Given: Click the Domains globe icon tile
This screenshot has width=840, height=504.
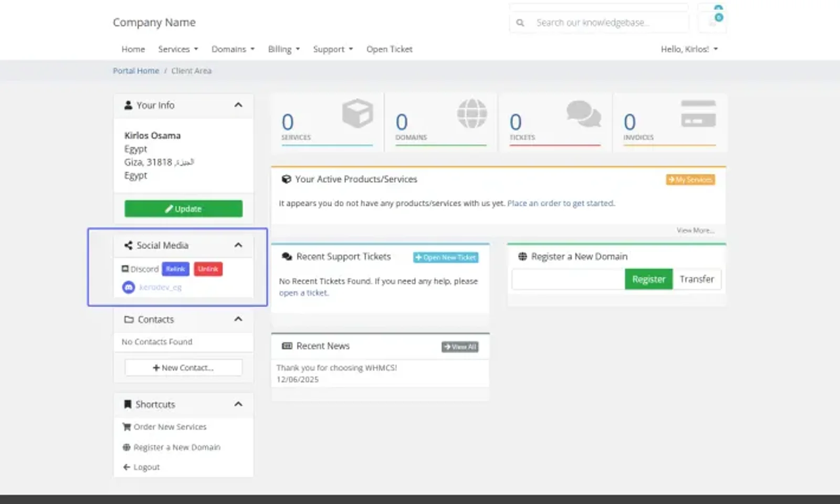Looking at the screenshot, I should 472,113.
